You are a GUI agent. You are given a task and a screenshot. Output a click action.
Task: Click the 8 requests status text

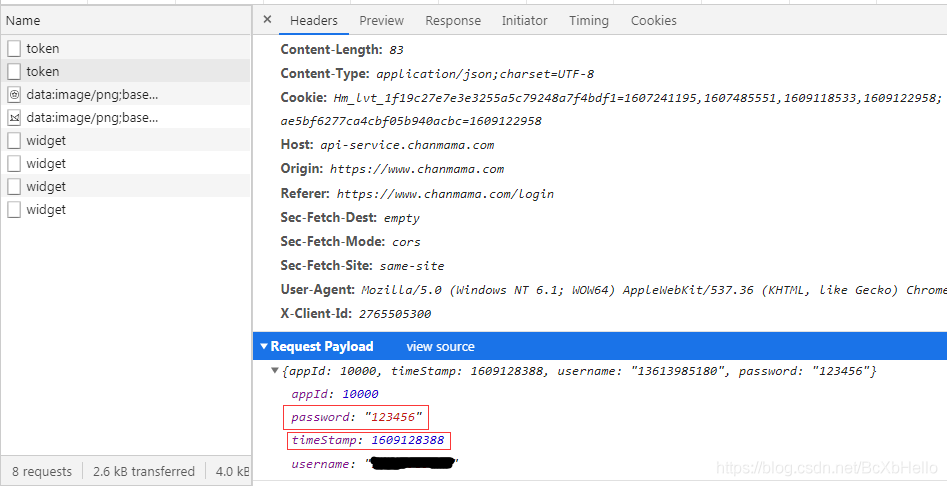[42, 472]
